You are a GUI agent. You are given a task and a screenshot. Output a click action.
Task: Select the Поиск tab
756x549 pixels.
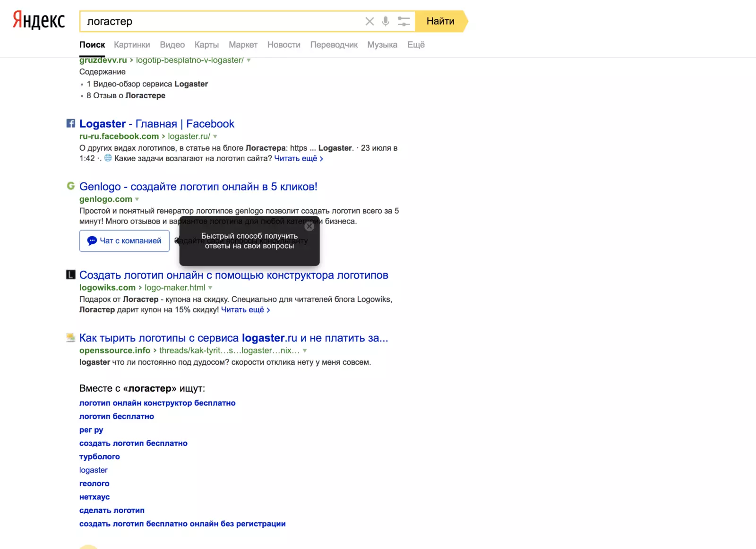[x=92, y=45]
